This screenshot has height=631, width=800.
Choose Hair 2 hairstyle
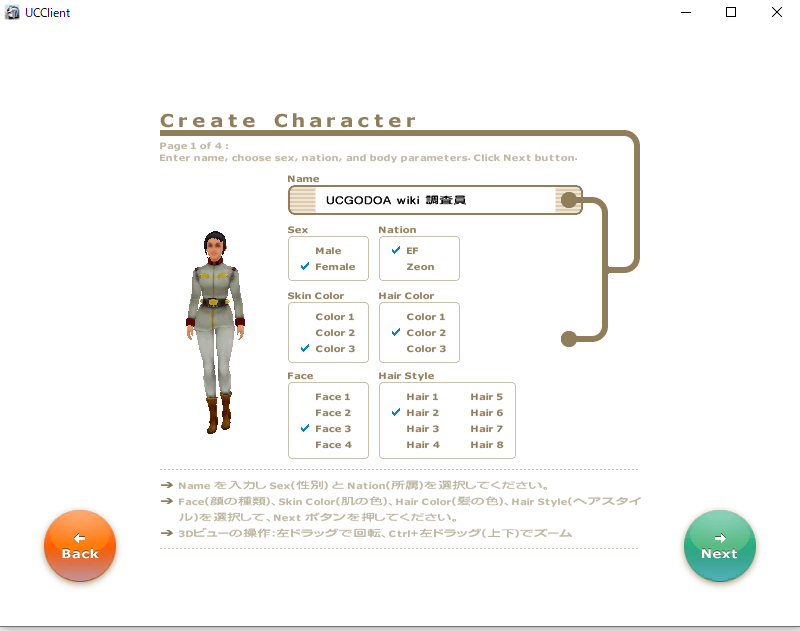pyautogui.click(x=422, y=412)
